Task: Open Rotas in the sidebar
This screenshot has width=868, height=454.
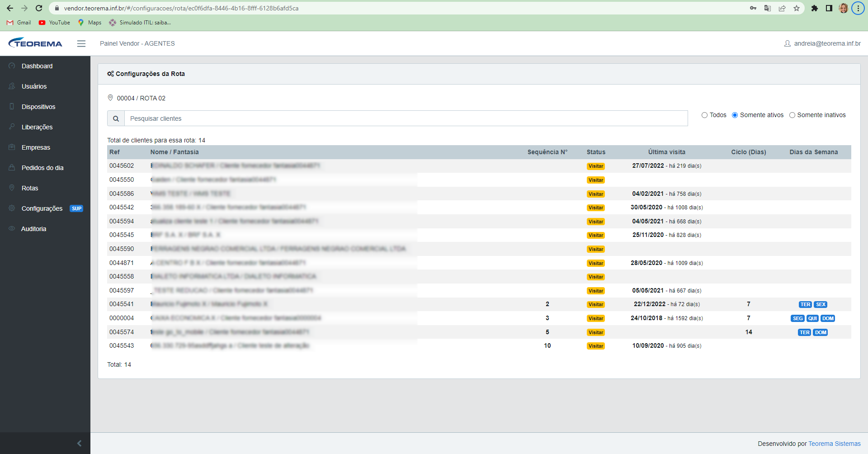Action: tap(45, 188)
